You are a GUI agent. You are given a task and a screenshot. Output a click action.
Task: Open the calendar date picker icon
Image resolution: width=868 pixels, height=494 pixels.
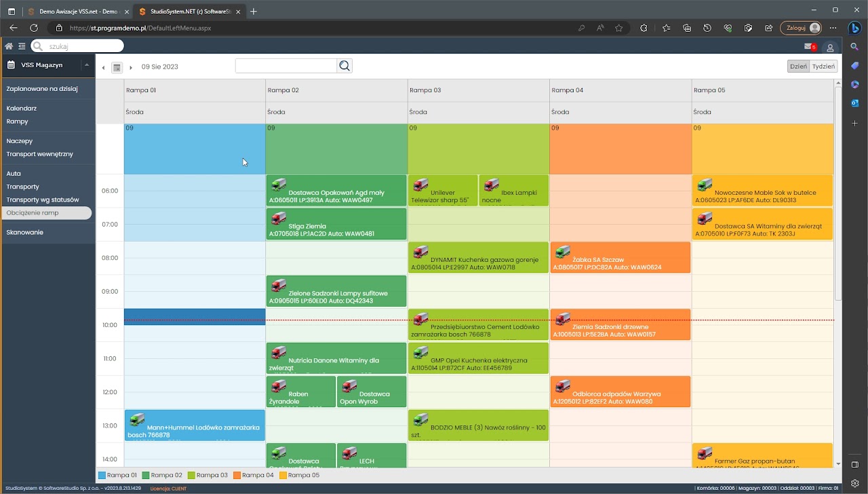pos(117,67)
